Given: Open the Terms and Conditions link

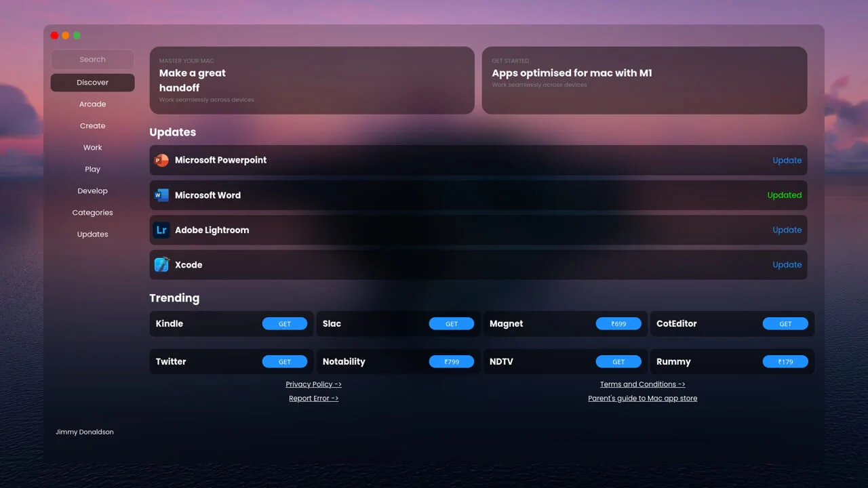Looking at the screenshot, I should [642, 384].
